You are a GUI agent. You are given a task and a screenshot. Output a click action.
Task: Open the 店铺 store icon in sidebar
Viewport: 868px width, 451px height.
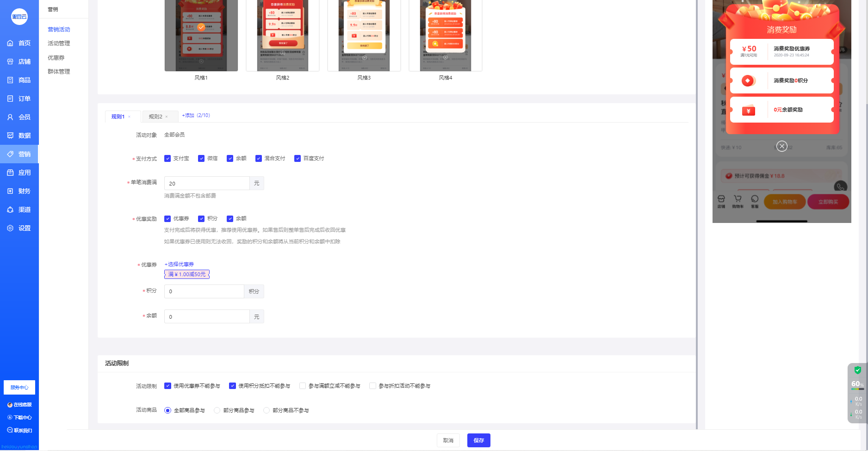10,62
